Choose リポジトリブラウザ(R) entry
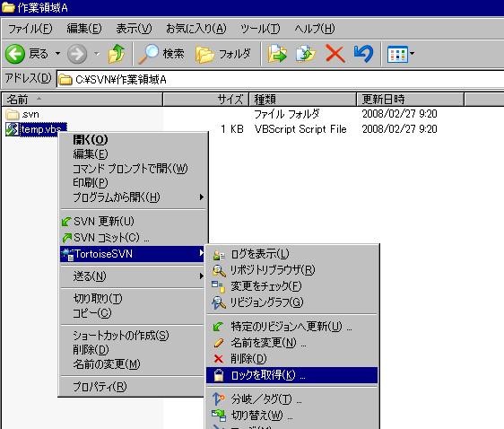Viewport: 504px width, 429px height. coord(291,270)
